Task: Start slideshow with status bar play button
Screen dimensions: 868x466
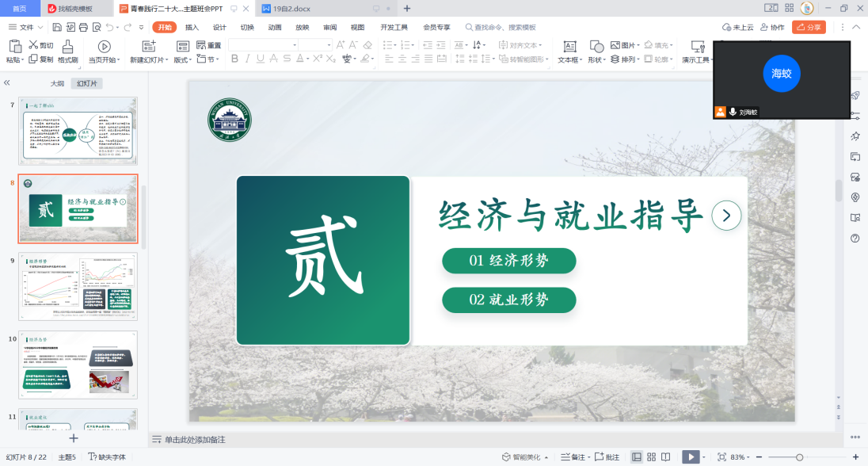Action: point(690,457)
